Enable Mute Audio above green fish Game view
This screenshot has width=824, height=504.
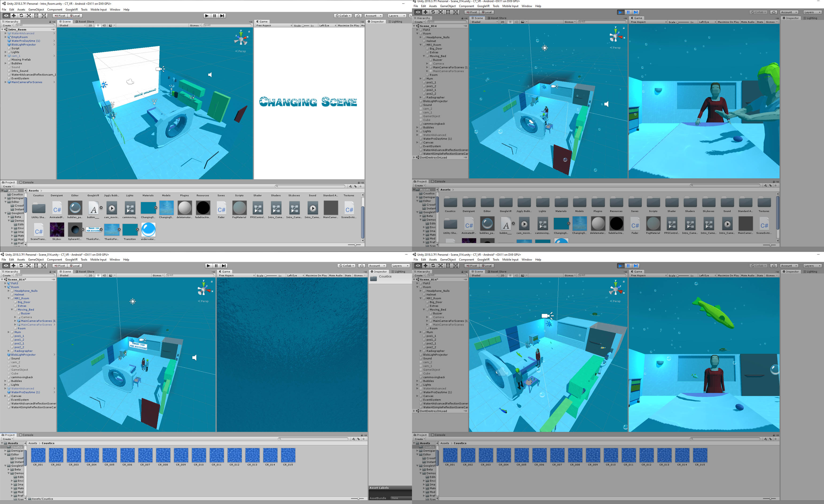(747, 275)
